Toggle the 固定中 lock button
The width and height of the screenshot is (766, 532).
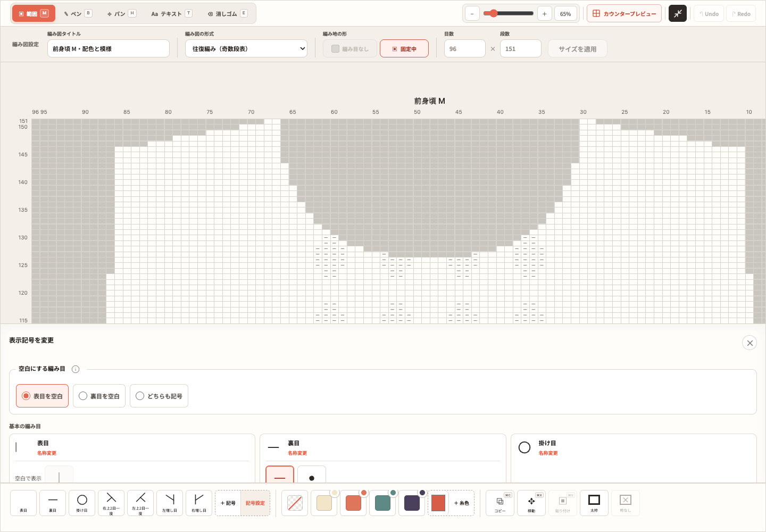click(x=404, y=48)
